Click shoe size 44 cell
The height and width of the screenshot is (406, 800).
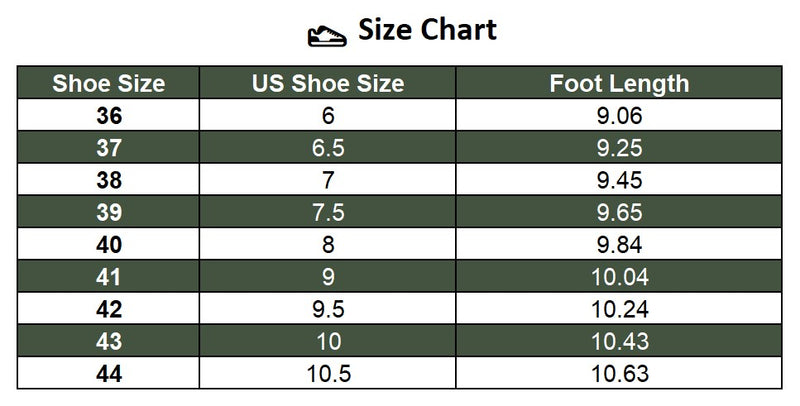[109, 375]
